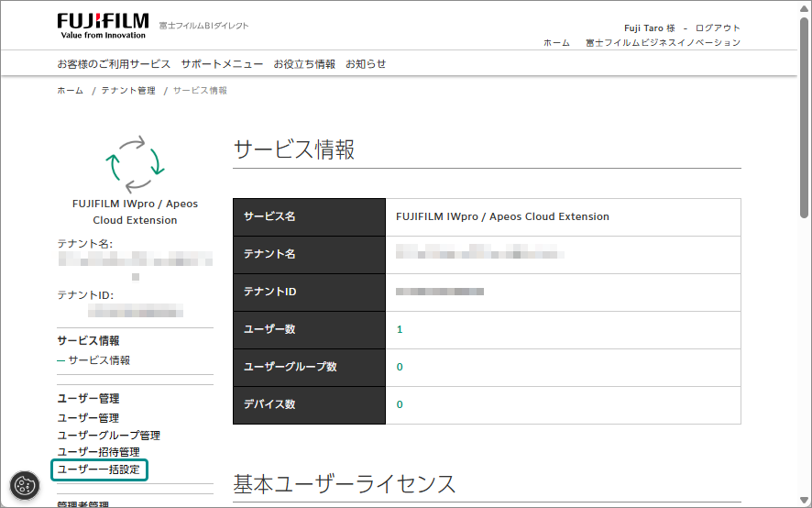This screenshot has width=812, height=508.
Task: Click ホーム in the breadcrumb
Action: pos(70,90)
